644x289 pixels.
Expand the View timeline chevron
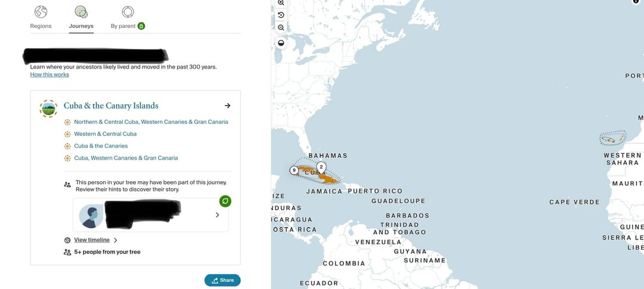[116, 240]
